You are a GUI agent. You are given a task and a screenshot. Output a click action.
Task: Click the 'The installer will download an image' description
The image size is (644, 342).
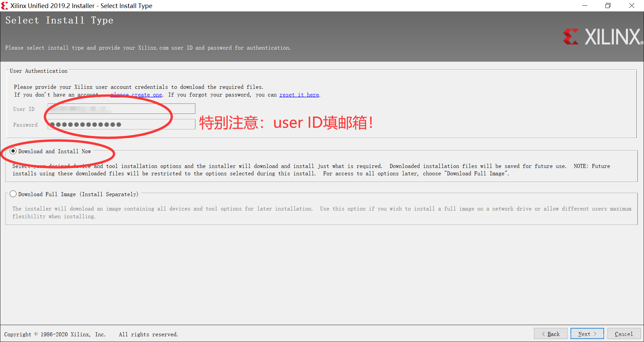click(x=322, y=213)
